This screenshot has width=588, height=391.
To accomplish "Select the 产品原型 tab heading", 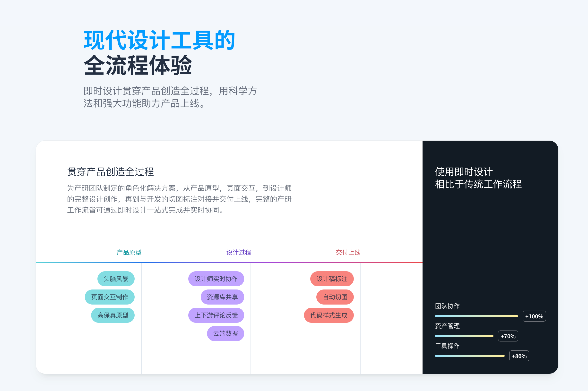I will point(129,252).
